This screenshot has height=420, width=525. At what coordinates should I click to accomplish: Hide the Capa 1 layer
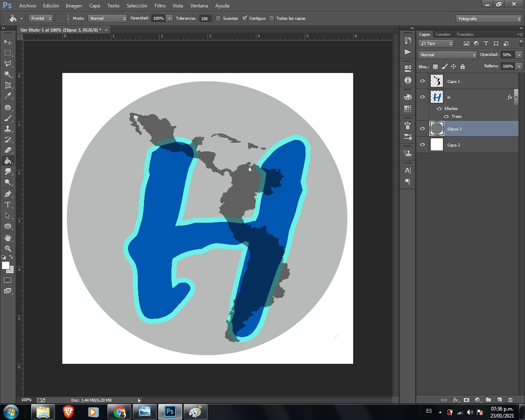[x=422, y=81]
